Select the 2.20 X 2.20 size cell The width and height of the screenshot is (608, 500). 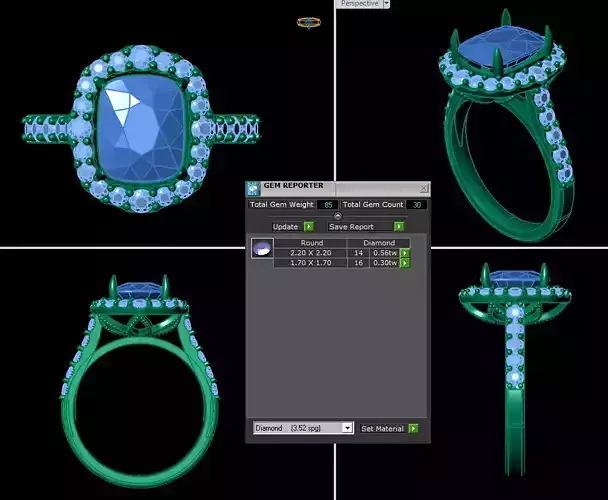point(311,253)
